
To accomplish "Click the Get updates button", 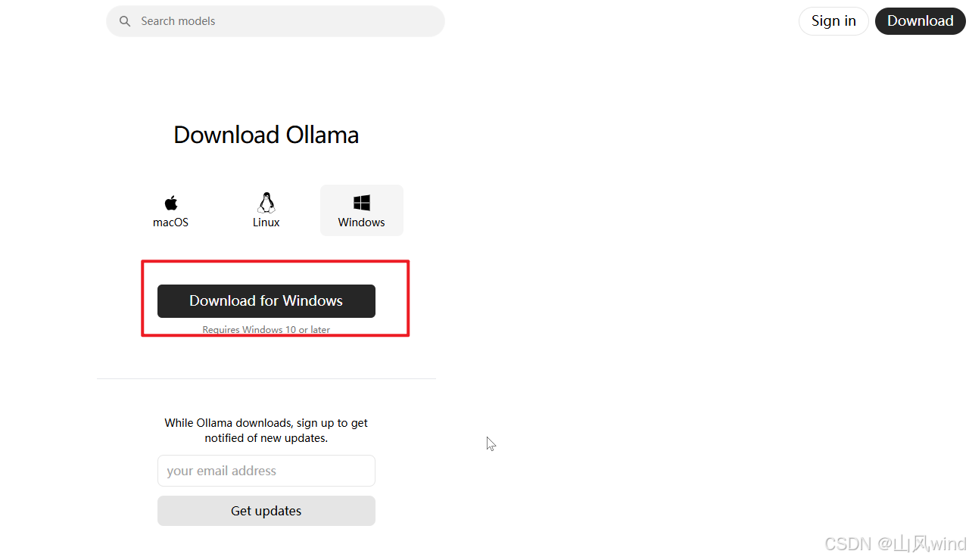I will (x=266, y=511).
